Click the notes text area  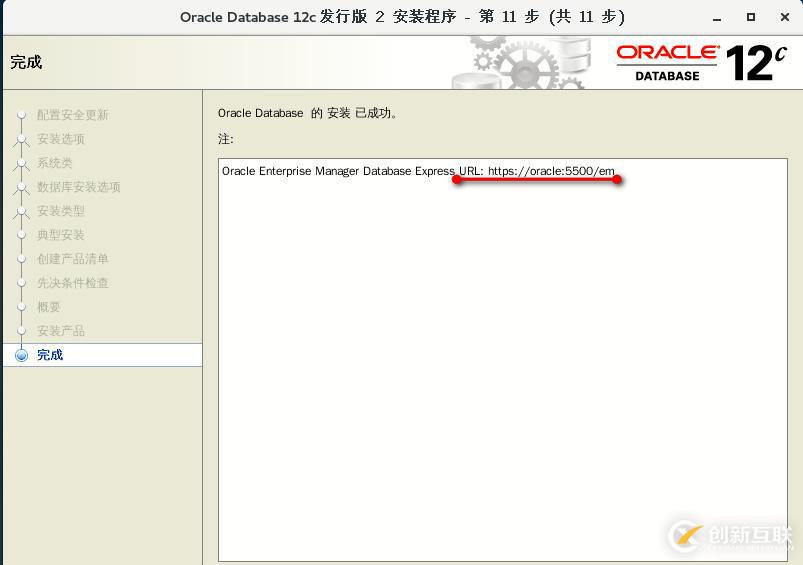click(x=503, y=360)
